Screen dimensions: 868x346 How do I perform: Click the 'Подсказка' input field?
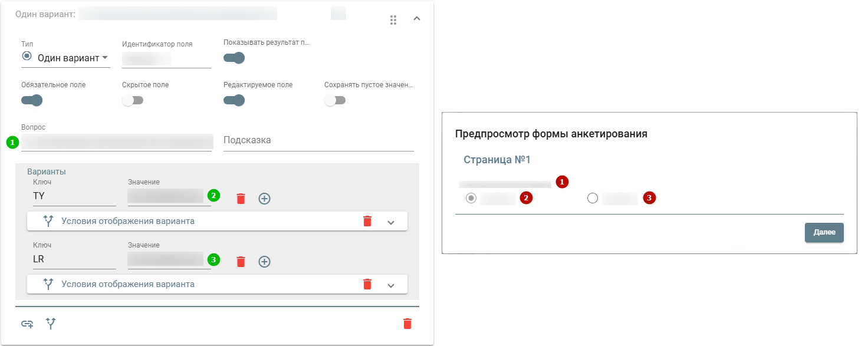318,140
